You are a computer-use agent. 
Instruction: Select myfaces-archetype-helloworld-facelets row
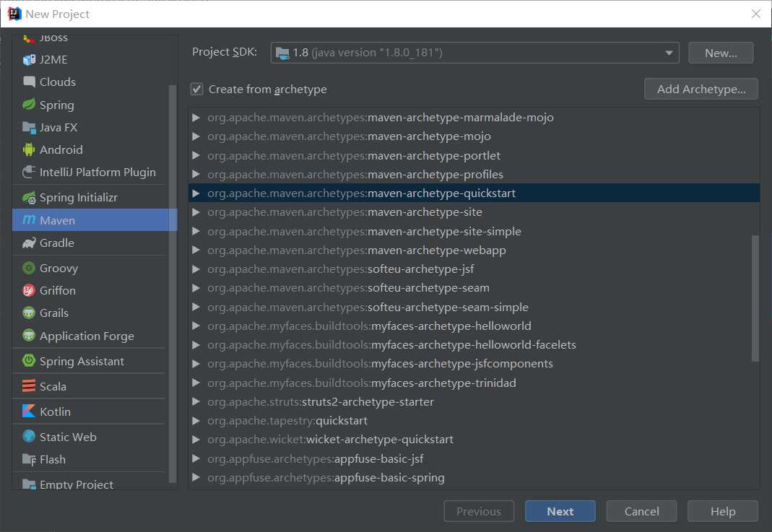click(474, 344)
